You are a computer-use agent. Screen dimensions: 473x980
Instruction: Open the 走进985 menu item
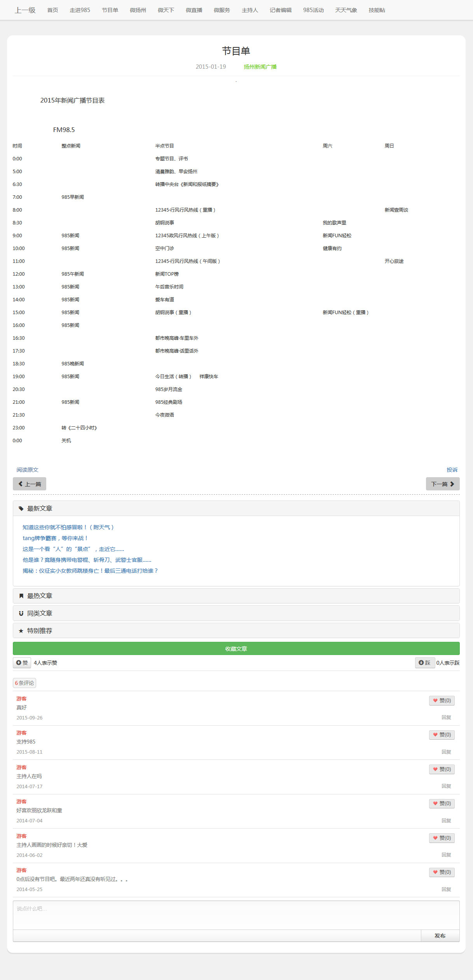click(x=80, y=10)
